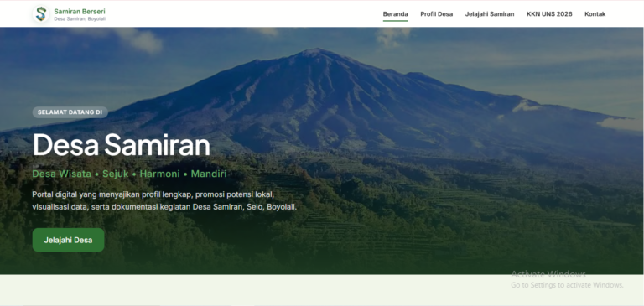Open the Kontak navigation link
Screen dimensions: 644x306
coord(595,14)
